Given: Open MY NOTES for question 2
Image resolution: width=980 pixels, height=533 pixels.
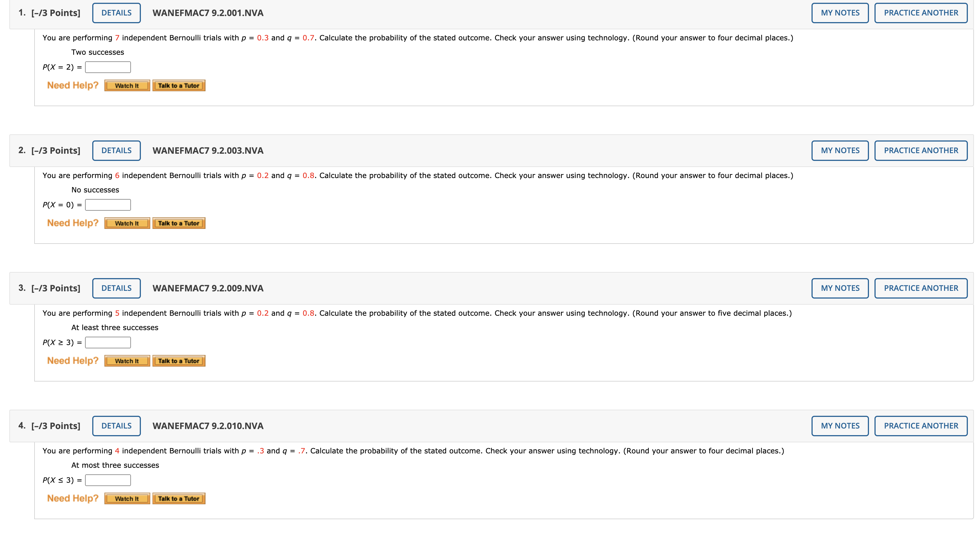Looking at the screenshot, I should click(840, 150).
